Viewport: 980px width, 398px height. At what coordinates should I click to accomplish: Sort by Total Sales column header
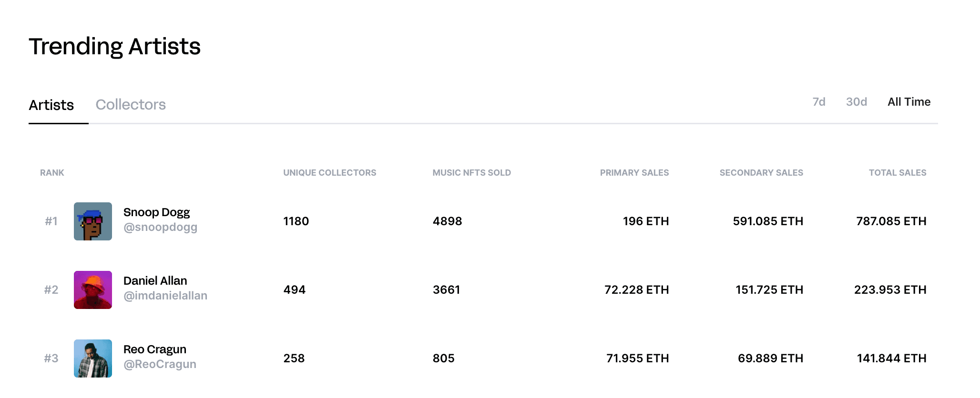click(898, 173)
